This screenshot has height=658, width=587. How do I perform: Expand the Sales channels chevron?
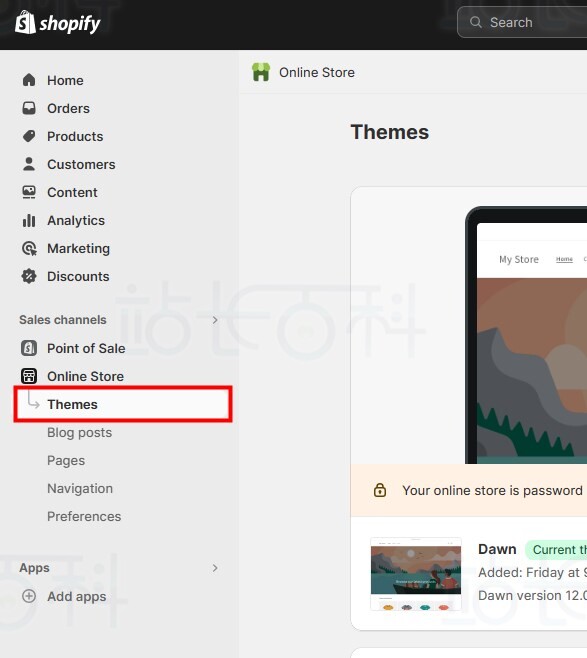(x=215, y=320)
